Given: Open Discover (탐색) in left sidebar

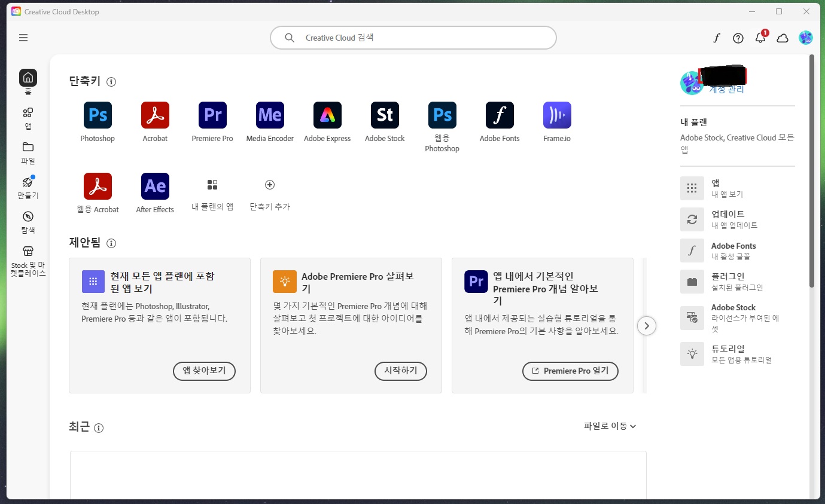Looking at the screenshot, I should 28,222.
